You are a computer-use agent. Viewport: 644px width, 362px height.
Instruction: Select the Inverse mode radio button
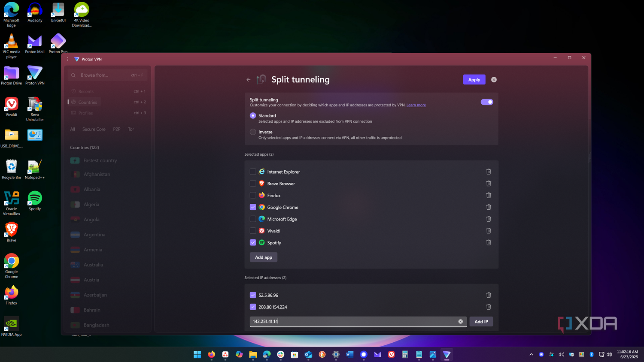point(253,132)
